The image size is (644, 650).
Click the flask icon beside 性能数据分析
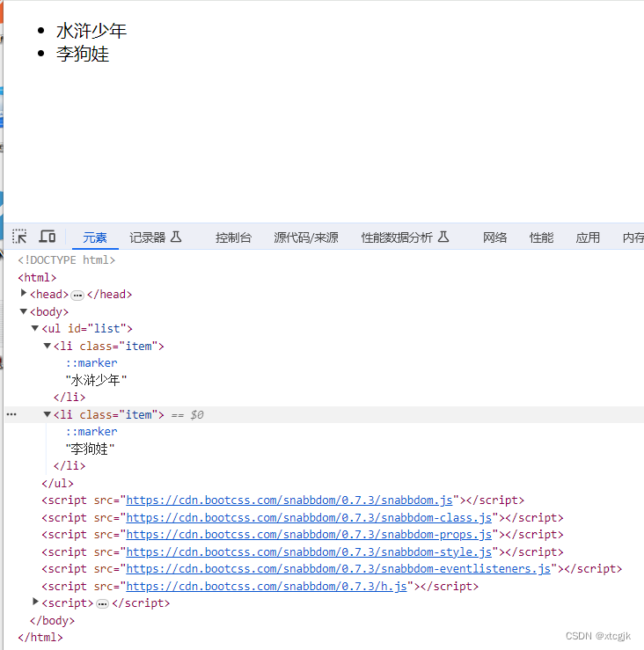coord(443,237)
